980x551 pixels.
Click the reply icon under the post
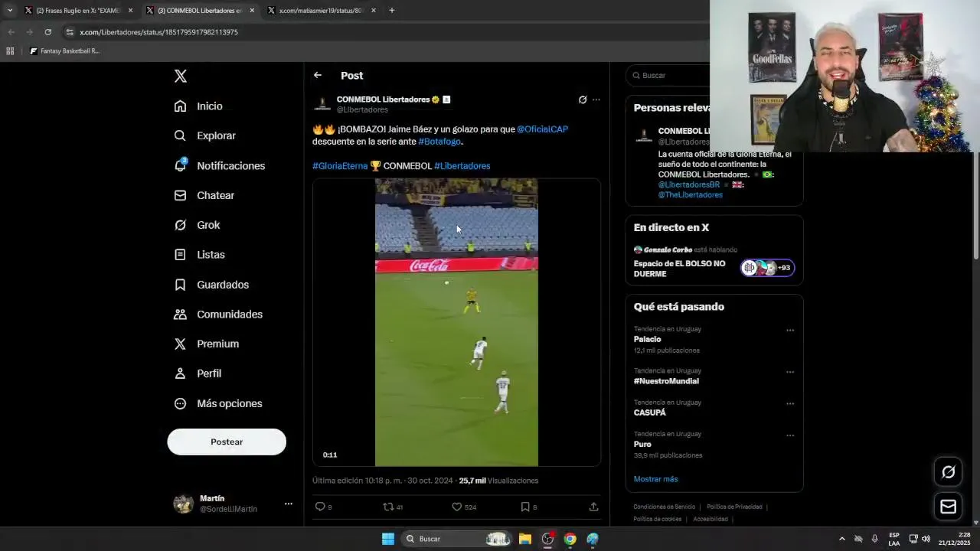[x=320, y=507]
